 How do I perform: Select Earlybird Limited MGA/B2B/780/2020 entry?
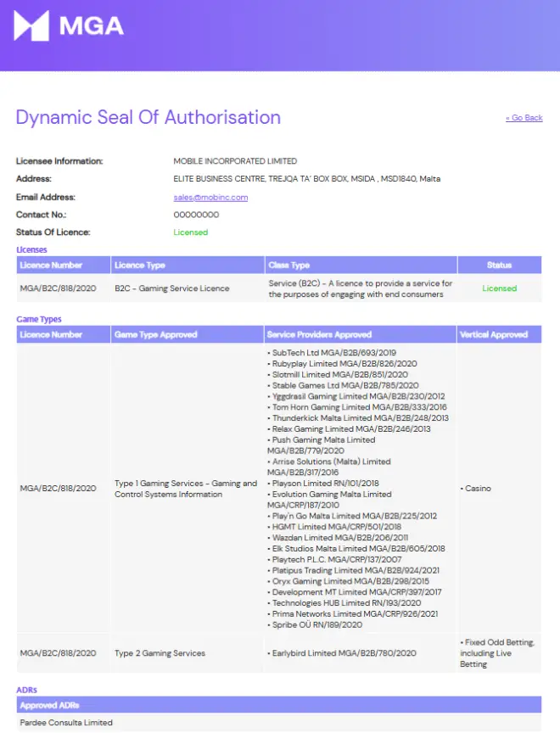342,653
